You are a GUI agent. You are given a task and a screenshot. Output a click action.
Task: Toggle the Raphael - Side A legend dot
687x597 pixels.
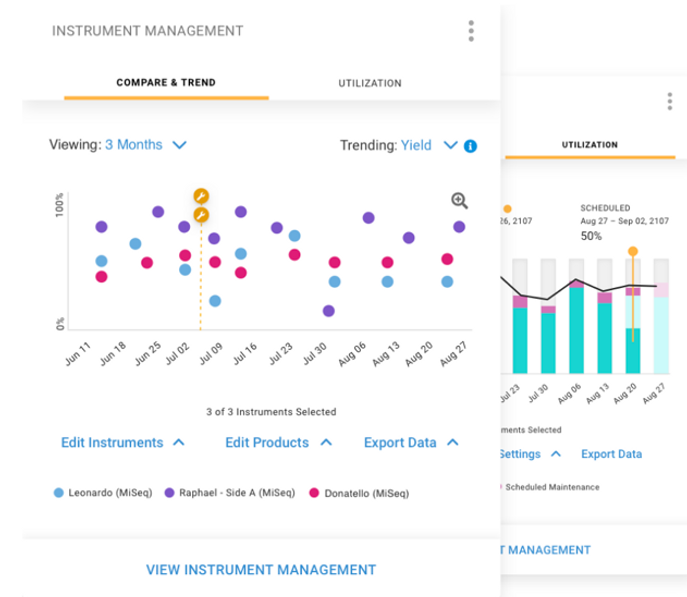click(x=169, y=493)
